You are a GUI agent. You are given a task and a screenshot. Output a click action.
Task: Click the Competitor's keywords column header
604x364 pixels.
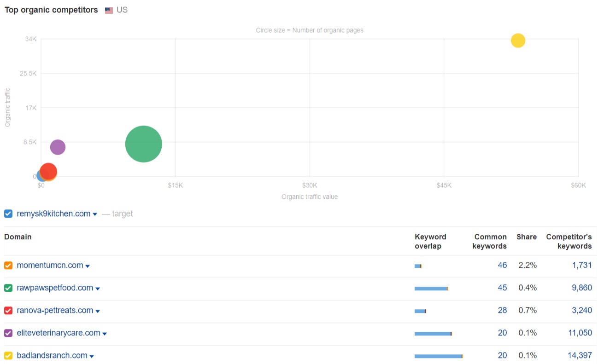569,242
